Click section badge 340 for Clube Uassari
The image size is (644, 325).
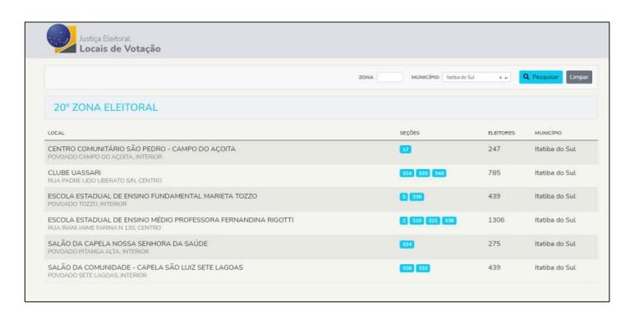coord(439,173)
